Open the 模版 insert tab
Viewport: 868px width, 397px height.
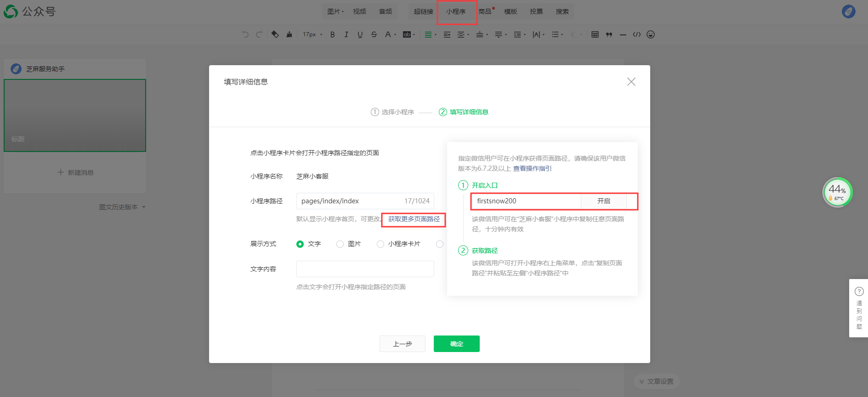[x=511, y=11]
